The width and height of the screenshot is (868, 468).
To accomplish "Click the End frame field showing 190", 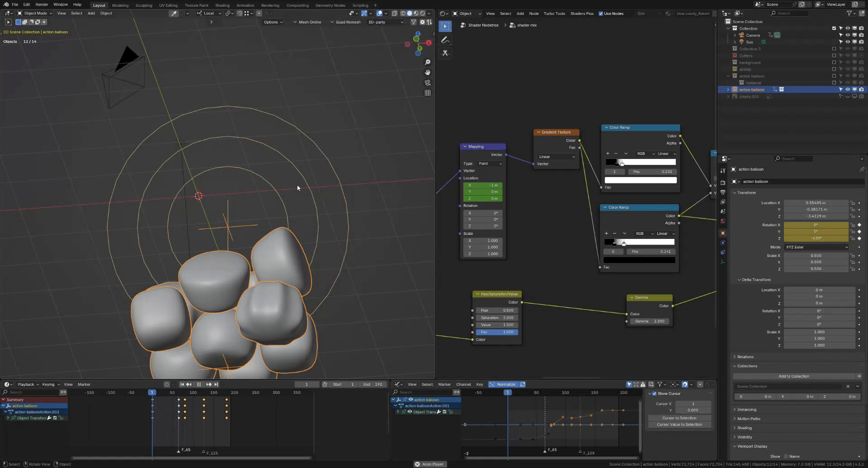I will click(373, 384).
